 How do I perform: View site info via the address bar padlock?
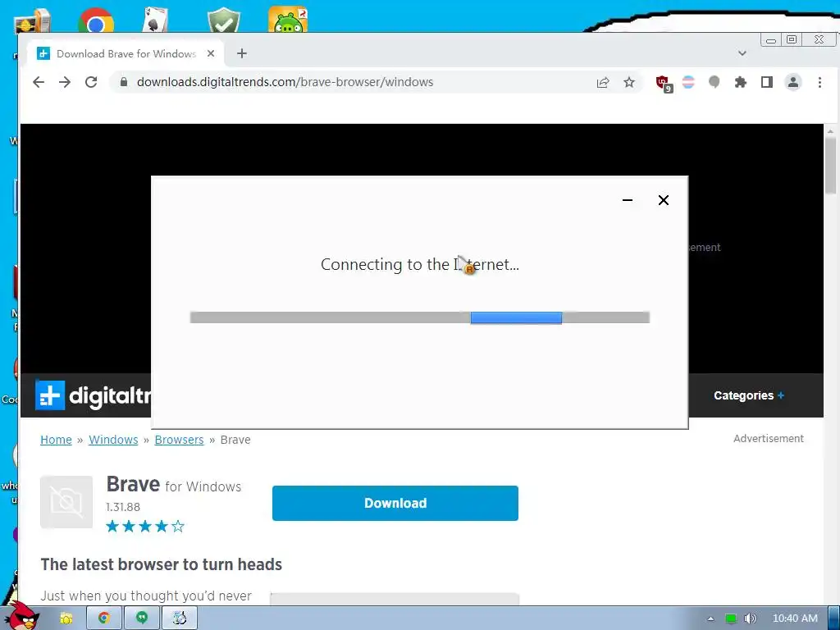click(x=124, y=82)
